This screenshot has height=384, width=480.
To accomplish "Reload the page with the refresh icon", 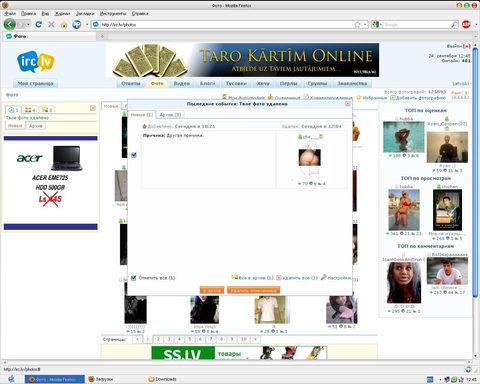I will [39, 24].
